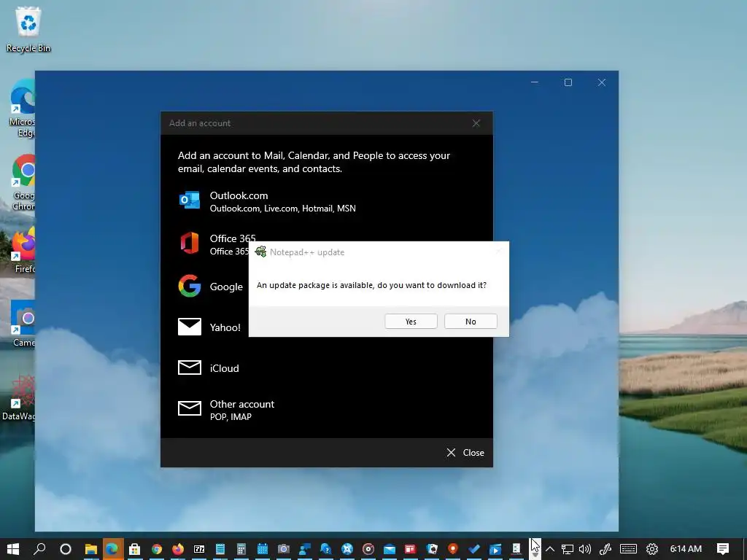Click the 6:14 AM taskbar clock

click(x=686, y=549)
